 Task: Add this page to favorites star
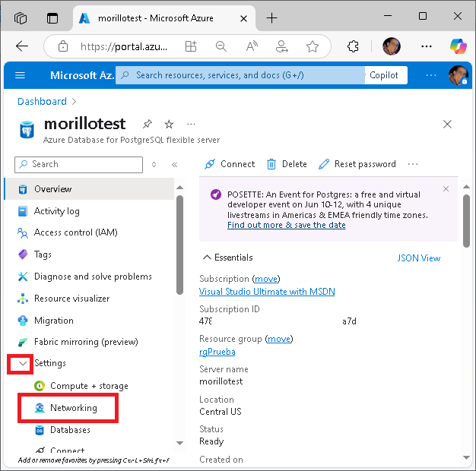(x=313, y=46)
